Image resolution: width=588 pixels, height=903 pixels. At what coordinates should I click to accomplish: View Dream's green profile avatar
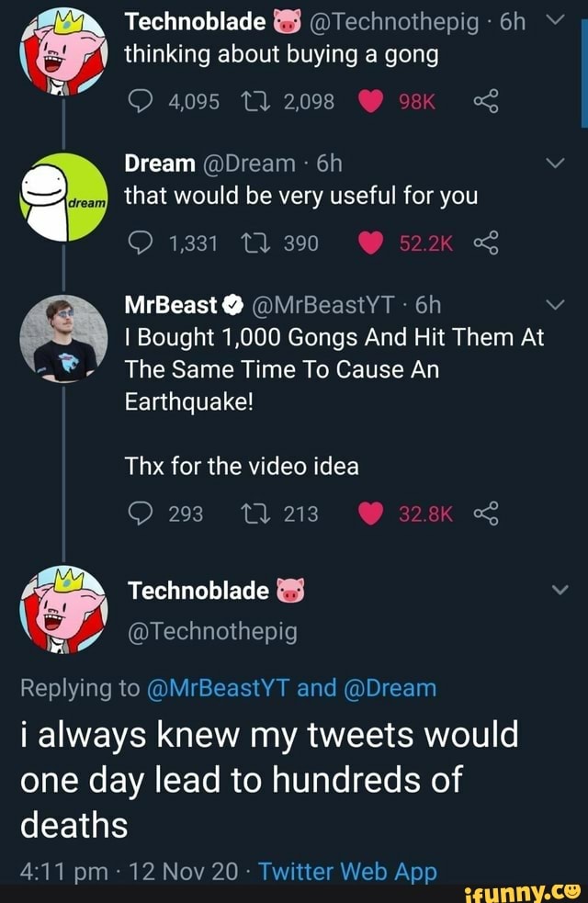click(x=62, y=198)
